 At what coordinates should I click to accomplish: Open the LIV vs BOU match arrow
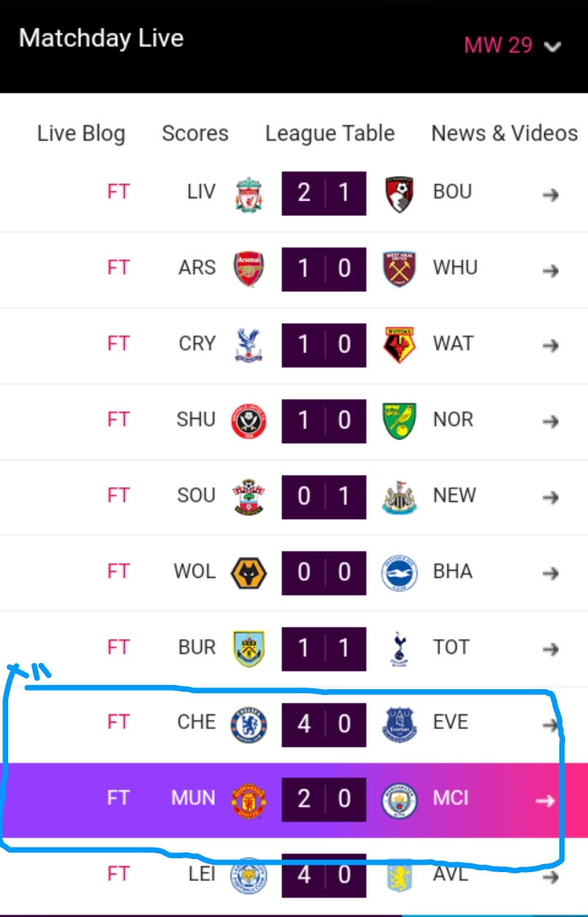click(x=551, y=194)
